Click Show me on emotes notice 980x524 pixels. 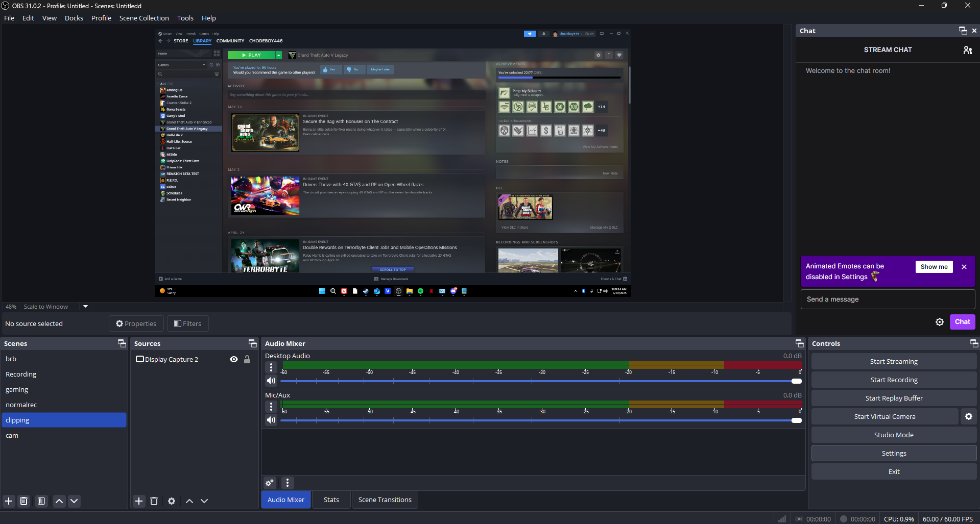[x=934, y=267]
